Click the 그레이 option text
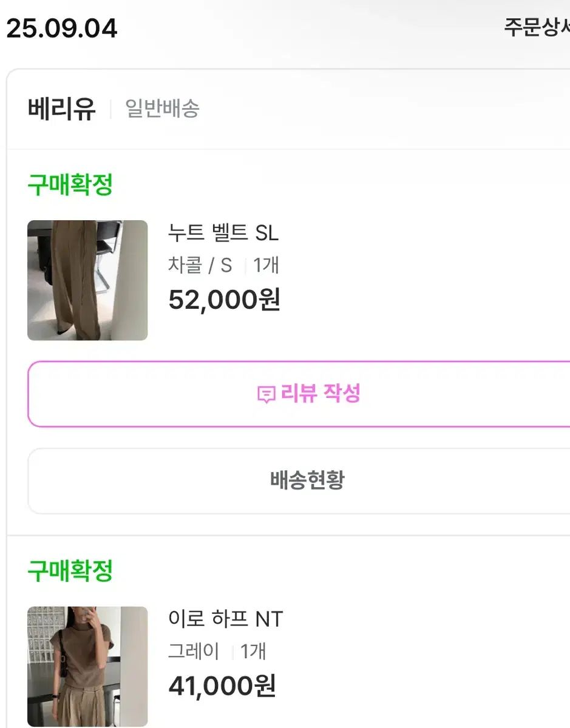 pos(193,652)
